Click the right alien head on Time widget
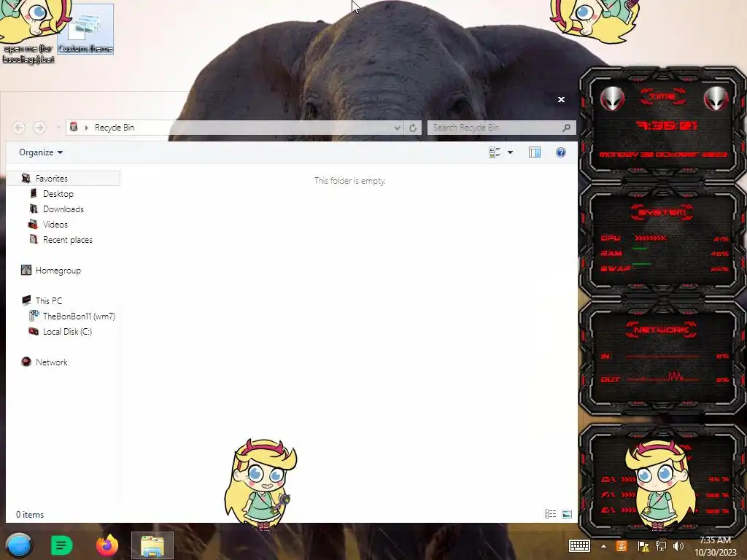The height and width of the screenshot is (560, 747). coord(716,98)
